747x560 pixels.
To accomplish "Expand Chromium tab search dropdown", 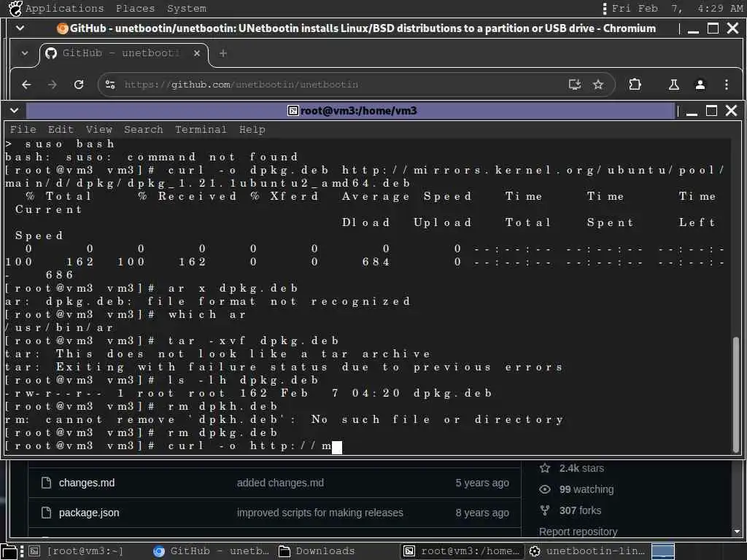I will 24,53.
